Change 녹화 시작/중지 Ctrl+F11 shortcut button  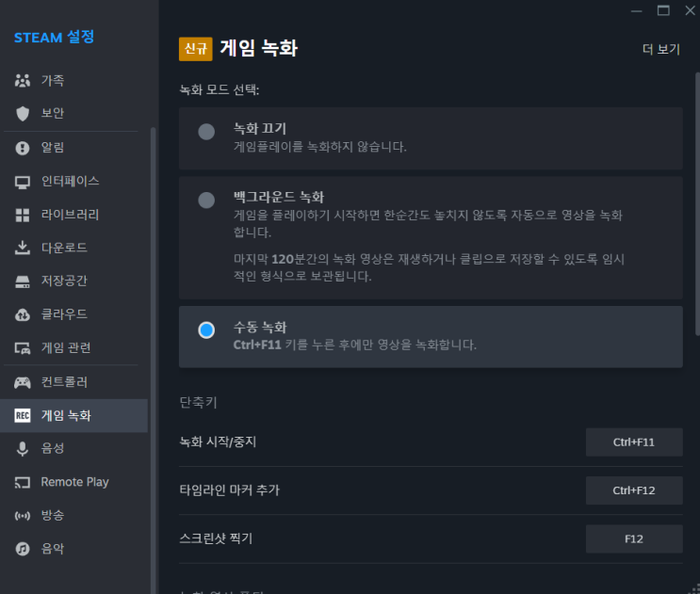tap(634, 441)
